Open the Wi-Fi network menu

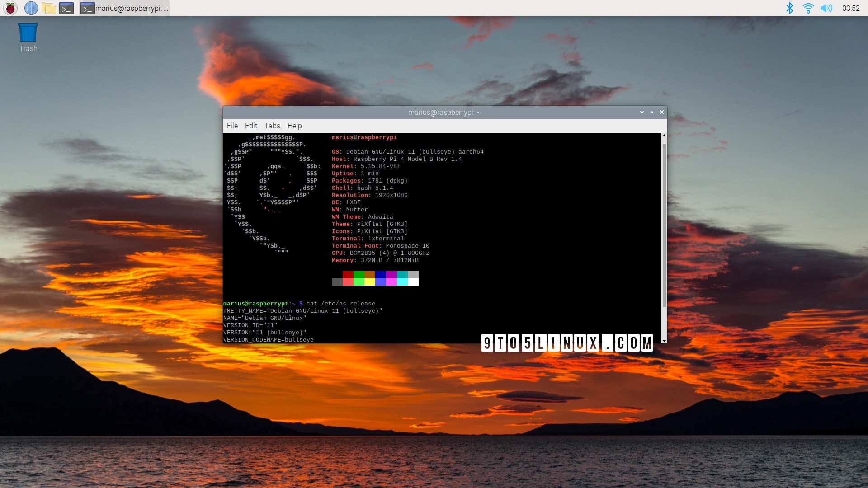click(808, 8)
